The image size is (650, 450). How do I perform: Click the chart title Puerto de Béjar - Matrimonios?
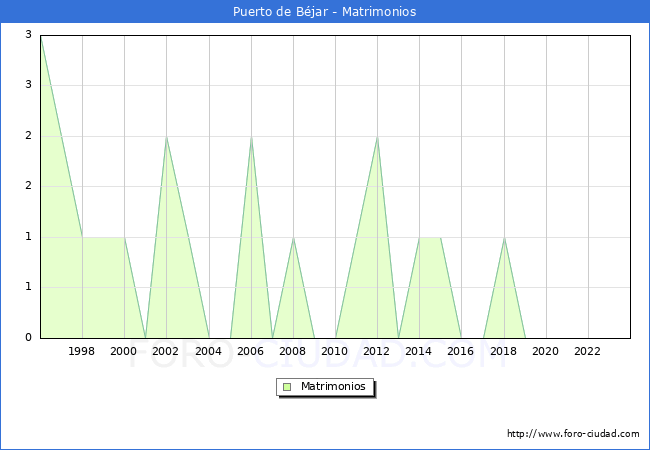(325, 12)
